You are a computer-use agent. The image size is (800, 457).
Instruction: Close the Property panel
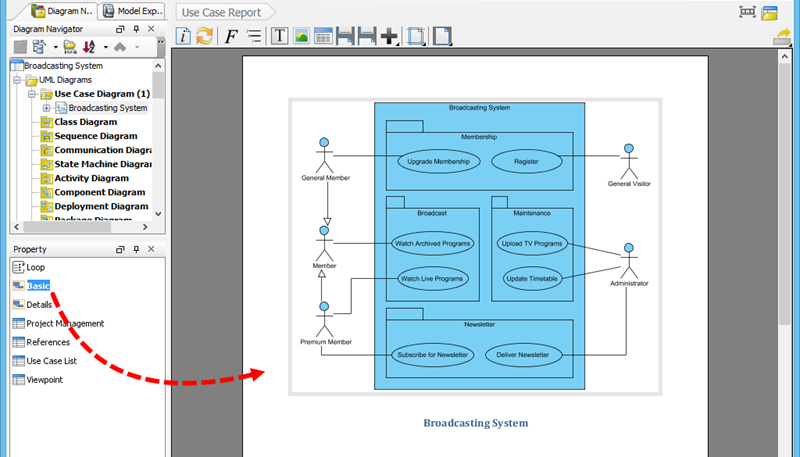pyautogui.click(x=151, y=249)
